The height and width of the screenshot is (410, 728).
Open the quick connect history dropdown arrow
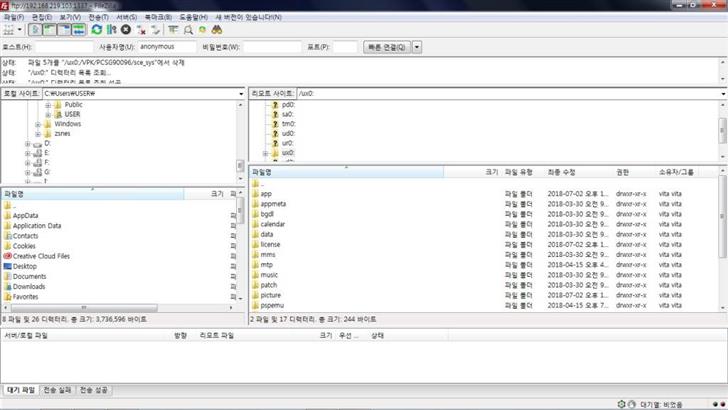(x=417, y=47)
